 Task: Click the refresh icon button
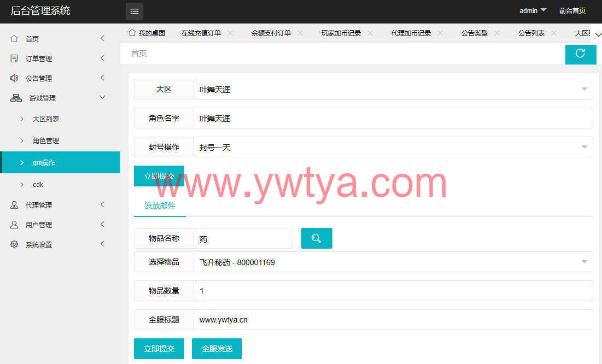(581, 54)
